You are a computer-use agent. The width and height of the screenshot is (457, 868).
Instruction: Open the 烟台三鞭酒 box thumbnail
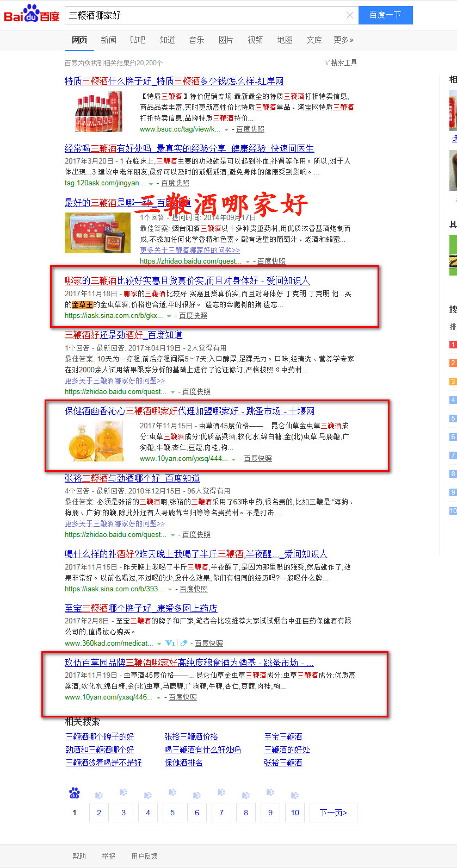[98, 233]
